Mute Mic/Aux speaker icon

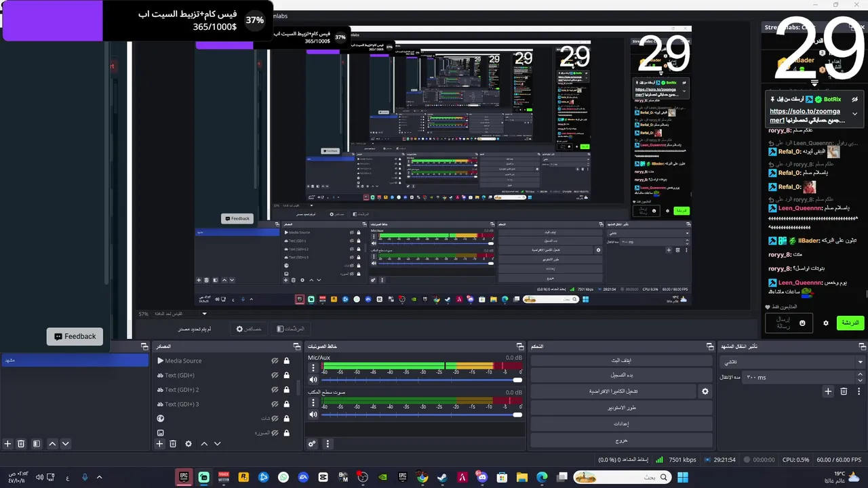(313, 380)
